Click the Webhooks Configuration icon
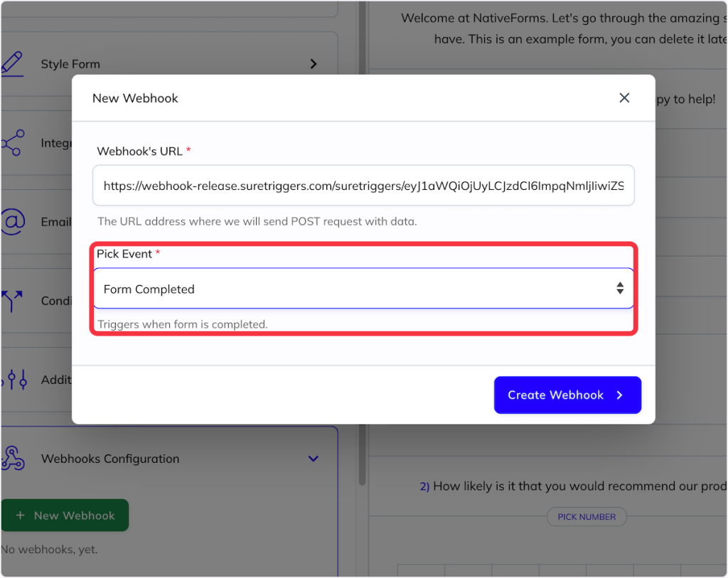 point(13,459)
